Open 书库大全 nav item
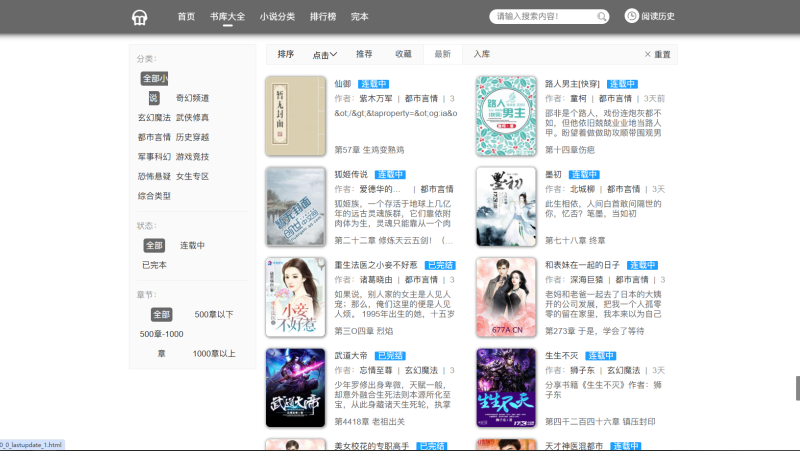 click(x=228, y=16)
